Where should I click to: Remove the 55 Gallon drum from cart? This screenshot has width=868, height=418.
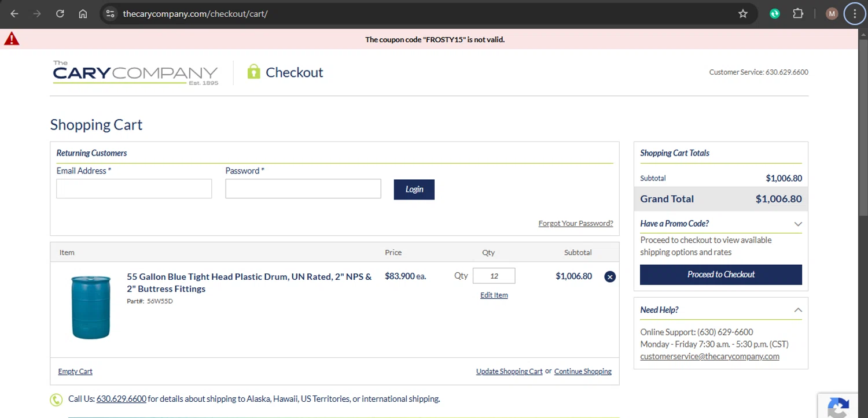(x=610, y=277)
